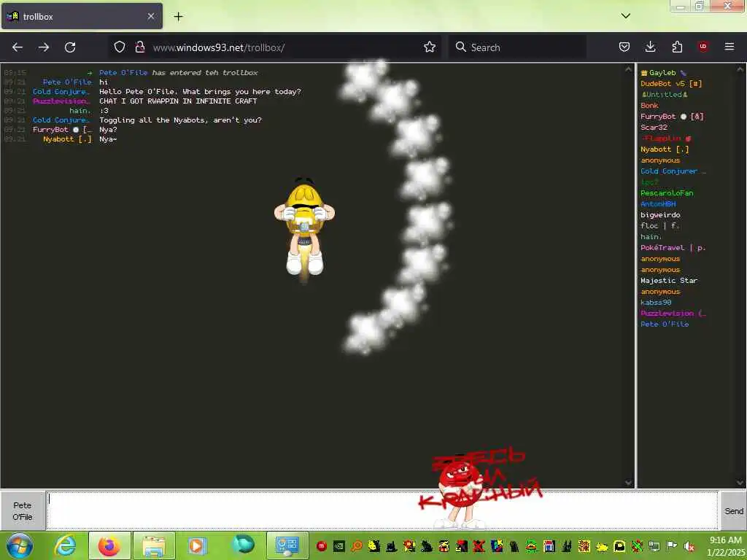Open a new browser tab
The height and width of the screenshot is (560, 747).
178,17
